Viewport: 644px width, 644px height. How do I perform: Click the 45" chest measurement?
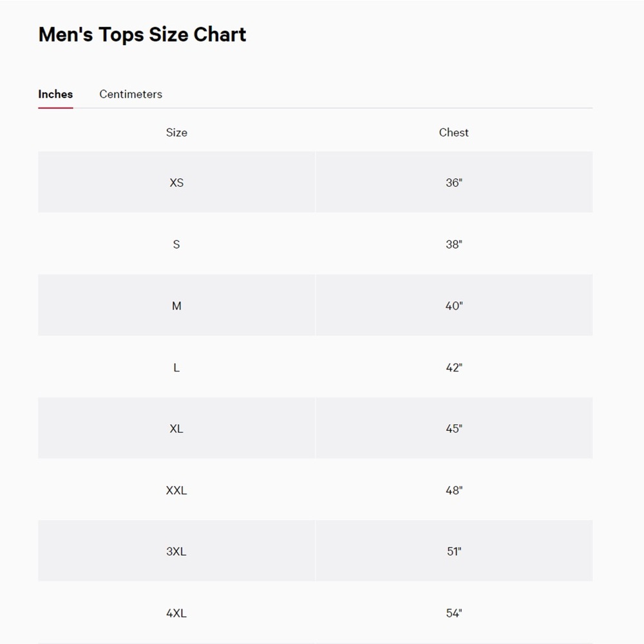[x=454, y=428]
